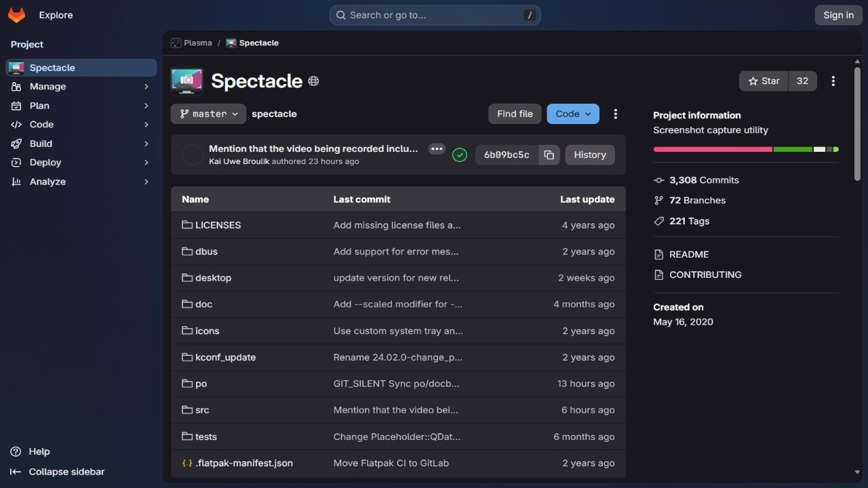Open the Code clone dropdown
The width and height of the screenshot is (868, 488).
coord(573,114)
